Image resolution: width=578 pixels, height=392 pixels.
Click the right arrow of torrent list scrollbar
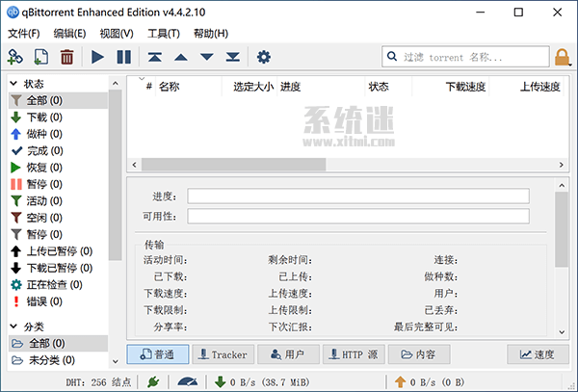point(561,165)
